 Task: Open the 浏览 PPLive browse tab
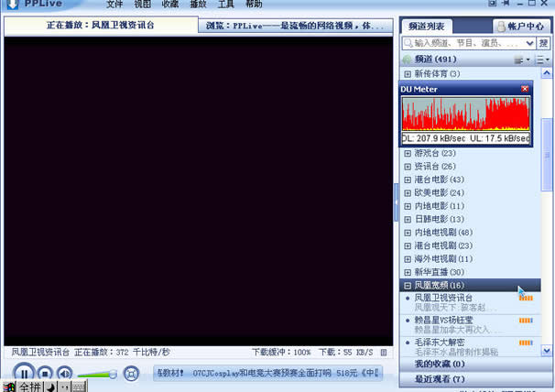tap(295, 26)
